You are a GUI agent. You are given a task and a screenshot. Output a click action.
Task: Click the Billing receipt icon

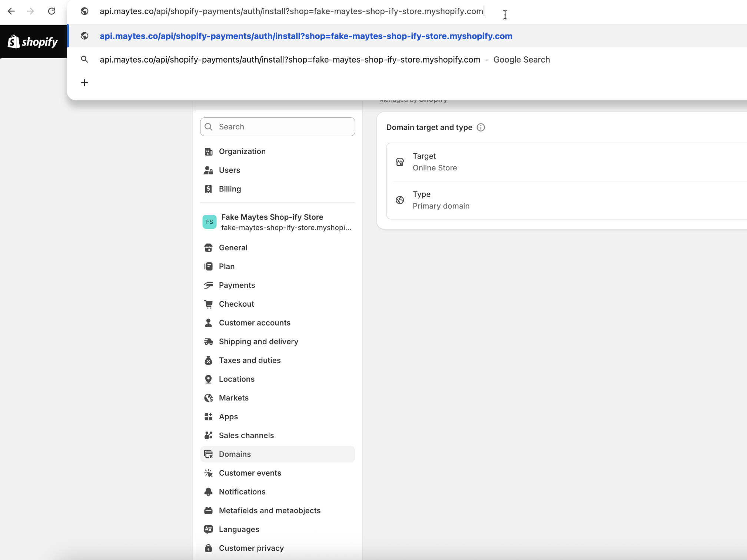tap(209, 189)
